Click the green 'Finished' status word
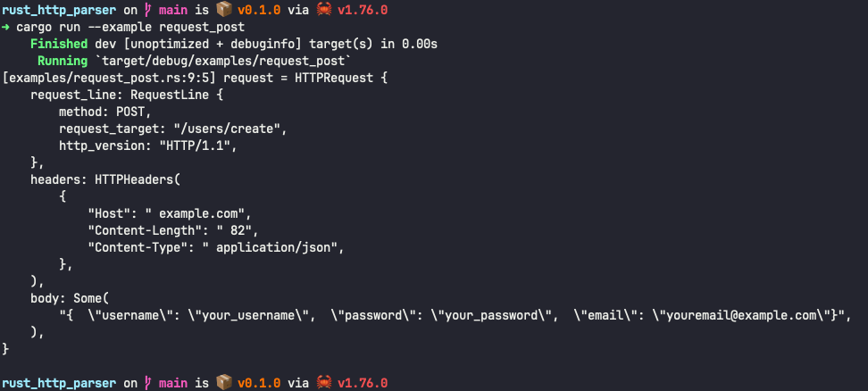The height and width of the screenshot is (391, 868). pyautogui.click(x=58, y=44)
